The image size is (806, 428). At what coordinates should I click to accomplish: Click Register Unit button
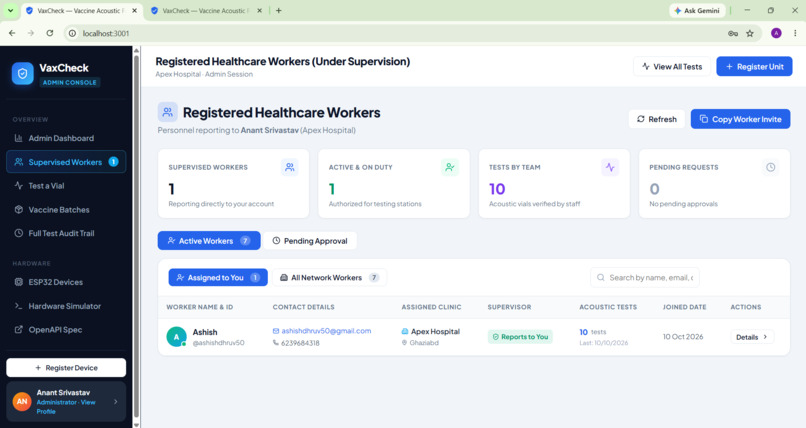[754, 67]
